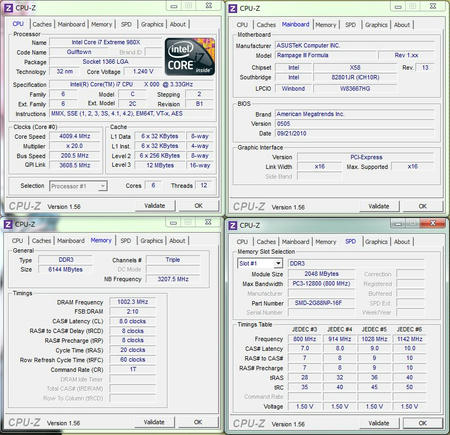
Task: Click OK in the Mainboard window
Action: point(423,206)
